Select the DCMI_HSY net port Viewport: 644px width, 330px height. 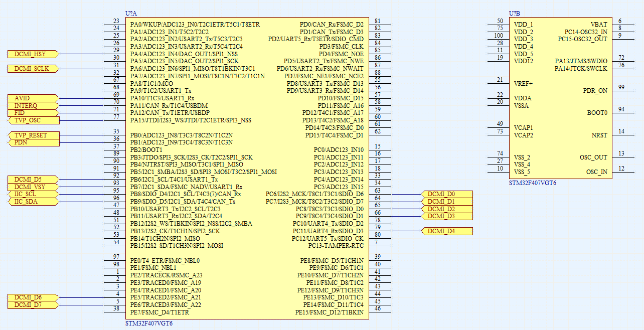click(x=34, y=54)
